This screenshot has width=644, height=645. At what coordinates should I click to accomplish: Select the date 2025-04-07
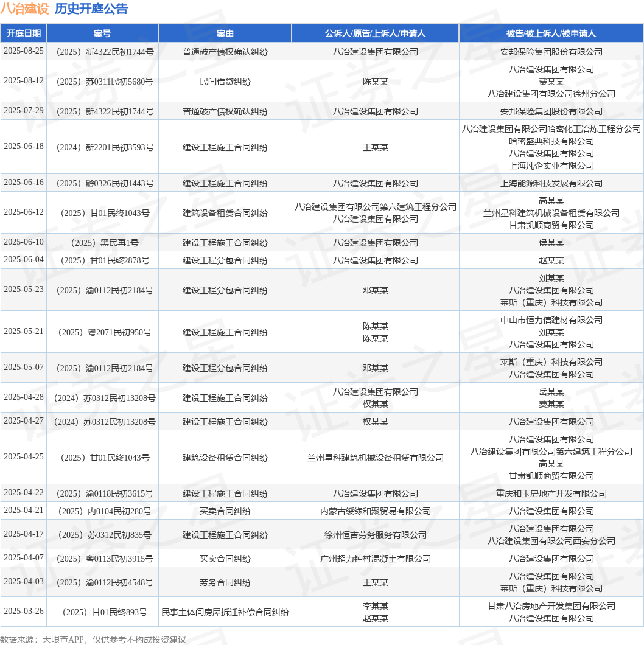[24, 558]
